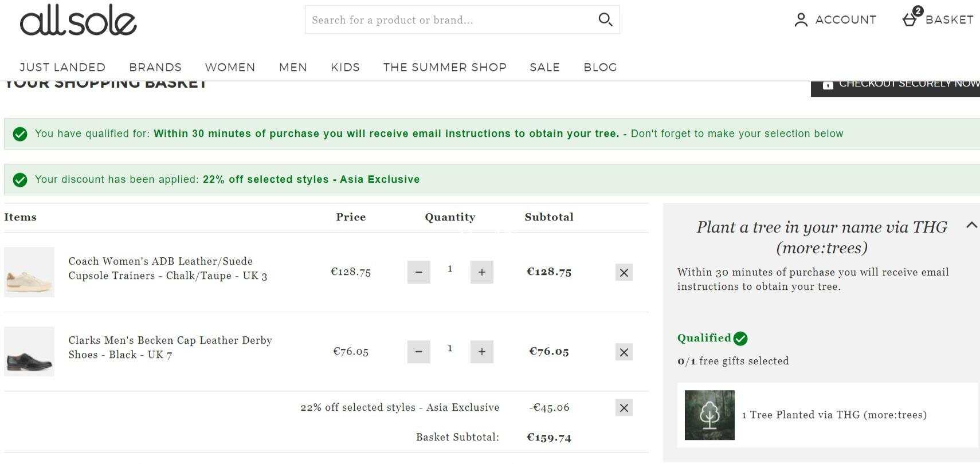Open the Sale section
Image resolution: width=980 pixels, height=464 pixels.
[545, 67]
